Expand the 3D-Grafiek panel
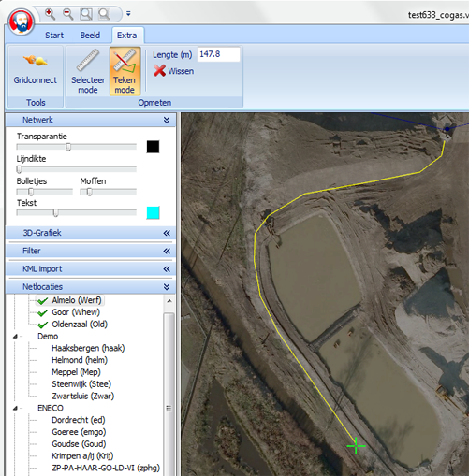 [167, 233]
